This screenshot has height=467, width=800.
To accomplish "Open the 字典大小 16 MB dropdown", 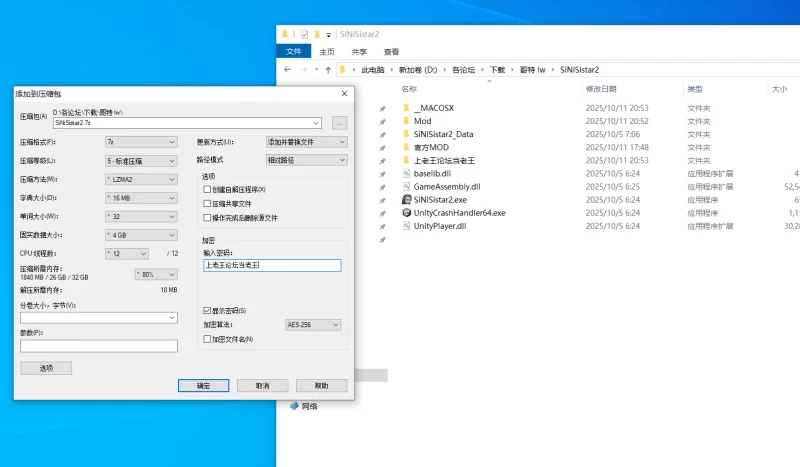I will point(141,198).
